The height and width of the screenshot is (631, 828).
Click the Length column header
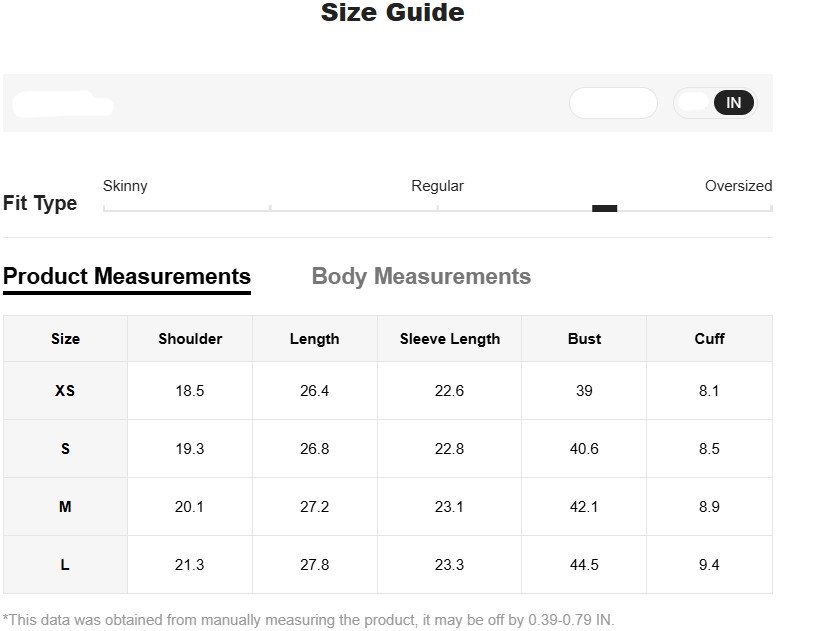coord(314,339)
